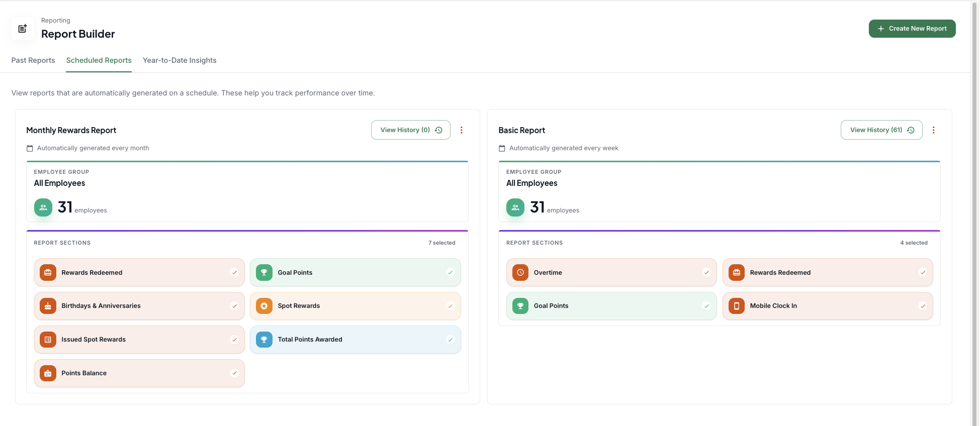
Task: Toggle the Overtime section checkmark
Action: (x=706, y=272)
